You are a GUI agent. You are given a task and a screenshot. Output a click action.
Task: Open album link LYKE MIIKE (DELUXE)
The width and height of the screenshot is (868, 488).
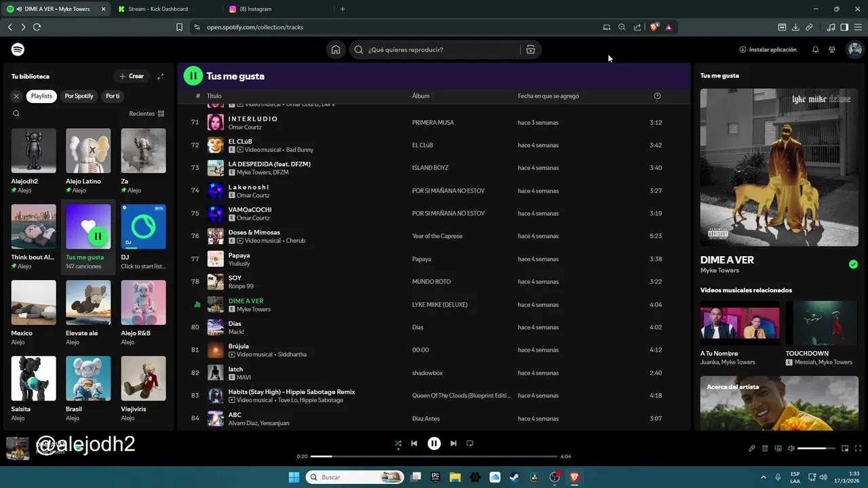440,304
